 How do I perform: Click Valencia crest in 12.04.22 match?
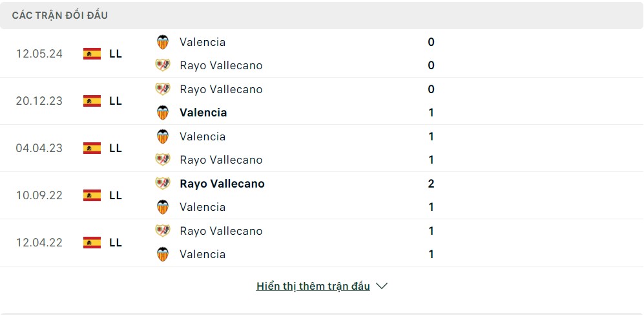tap(163, 254)
